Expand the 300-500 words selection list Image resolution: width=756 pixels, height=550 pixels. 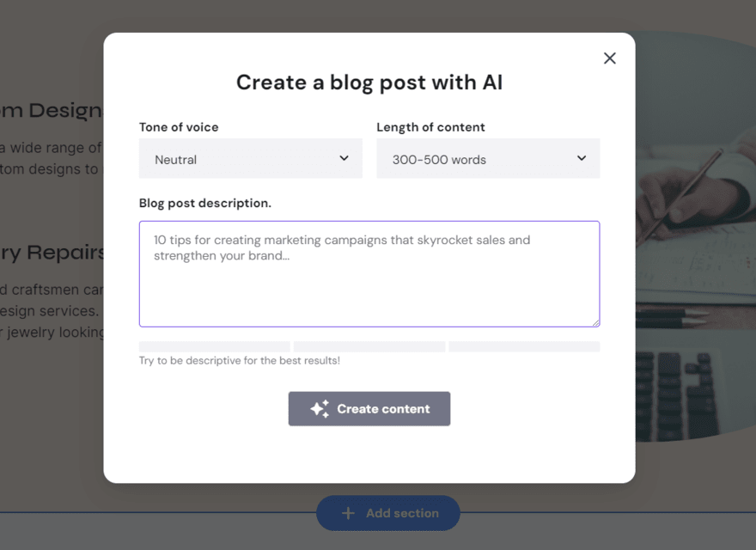click(x=488, y=158)
